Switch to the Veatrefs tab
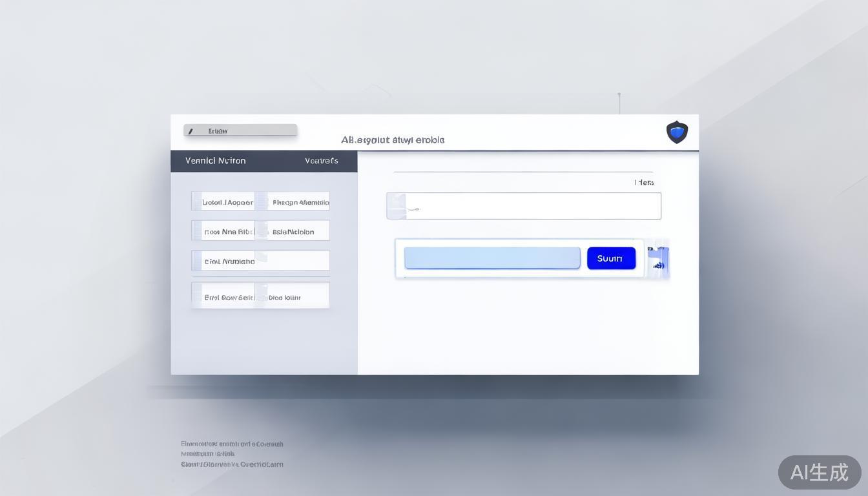This screenshot has height=496, width=868. [x=321, y=161]
